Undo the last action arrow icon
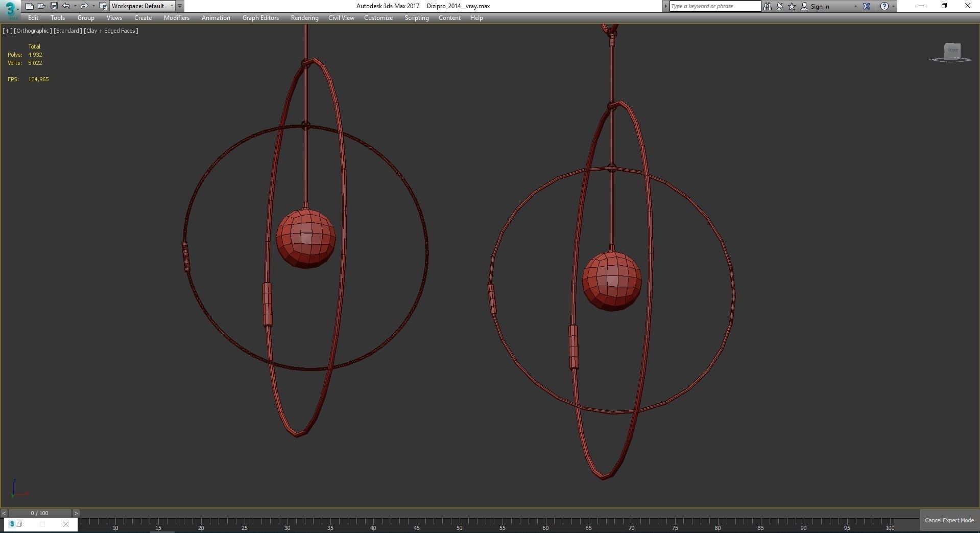This screenshot has height=533, width=980. [x=66, y=6]
